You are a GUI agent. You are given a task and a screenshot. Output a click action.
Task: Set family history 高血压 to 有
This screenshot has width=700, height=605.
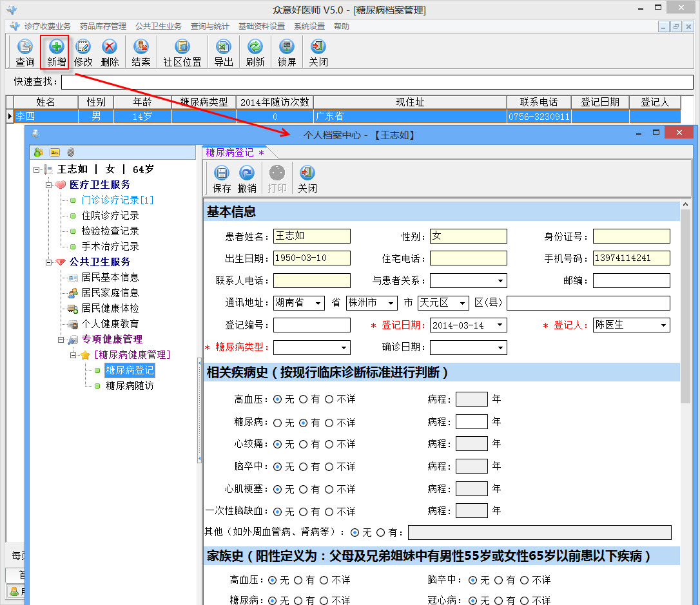[298, 580]
